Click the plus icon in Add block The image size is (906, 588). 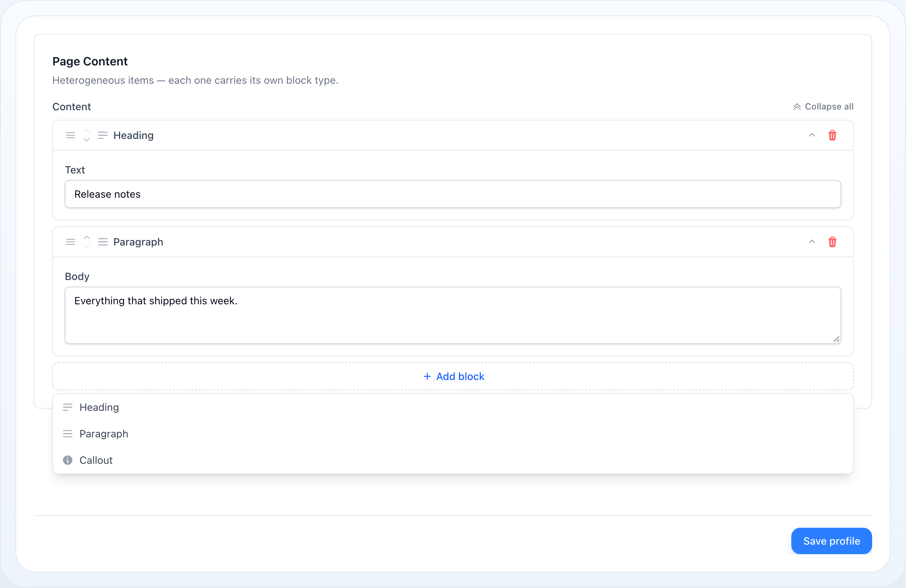(x=427, y=376)
